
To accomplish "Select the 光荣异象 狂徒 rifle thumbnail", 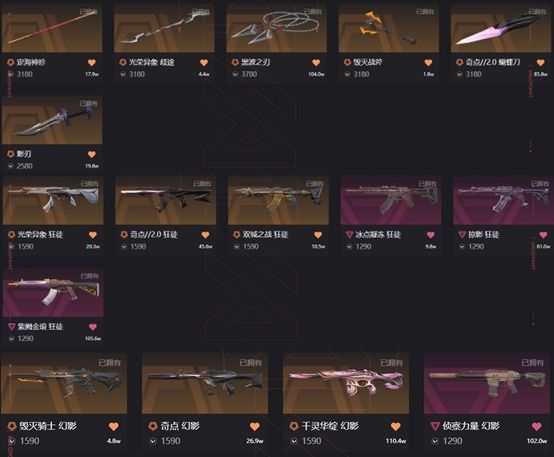I will tap(53, 201).
